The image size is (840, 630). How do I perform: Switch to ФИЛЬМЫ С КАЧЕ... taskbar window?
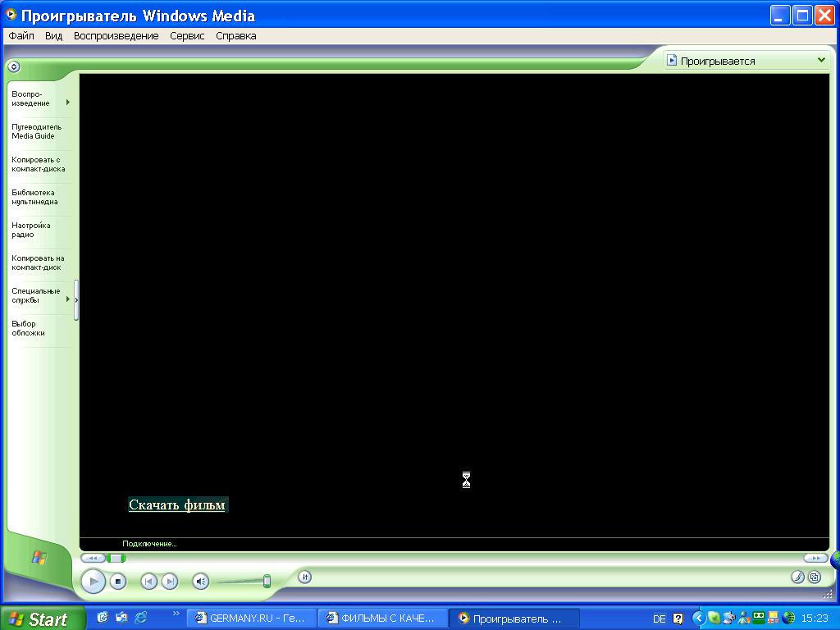click(x=382, y=619)
